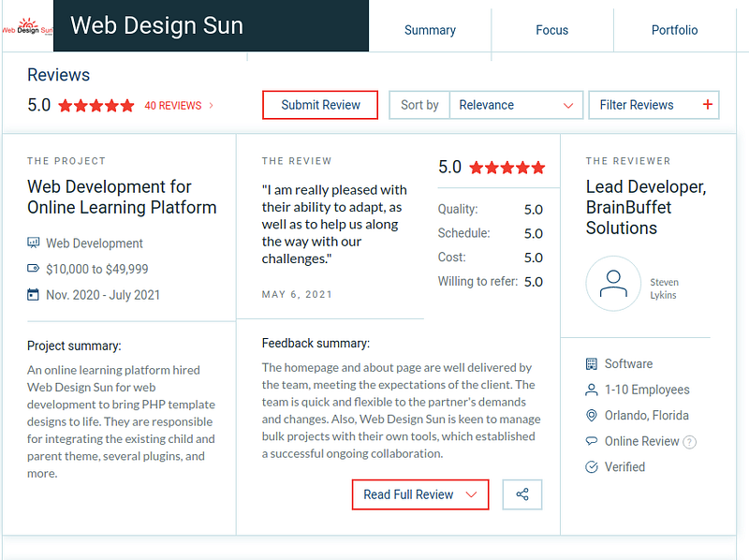Switch to the Summary tab

tap(430, 30)
